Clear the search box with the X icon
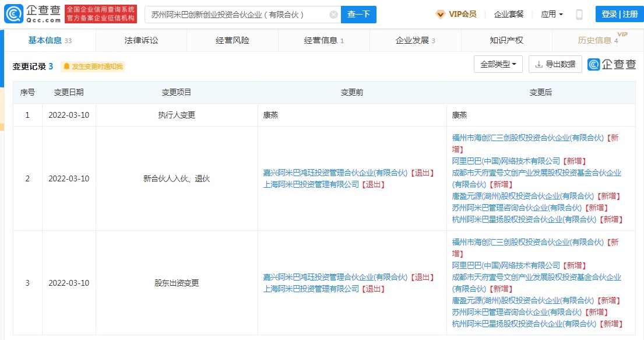The height and width of the screenshot is (340, 644). pos(333,15)
